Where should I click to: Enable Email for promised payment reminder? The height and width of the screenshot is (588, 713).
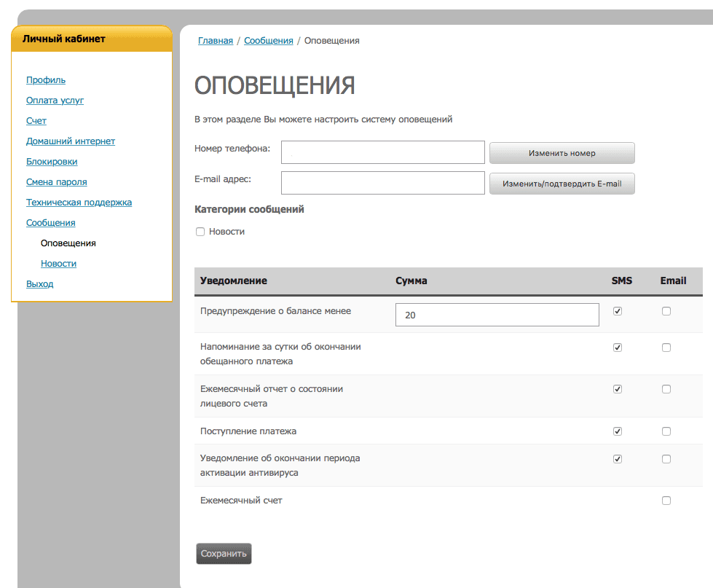coord(666,347)
